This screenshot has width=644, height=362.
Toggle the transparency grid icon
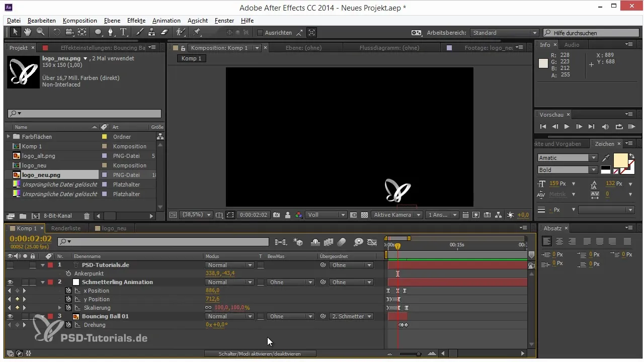coord(364,215)
